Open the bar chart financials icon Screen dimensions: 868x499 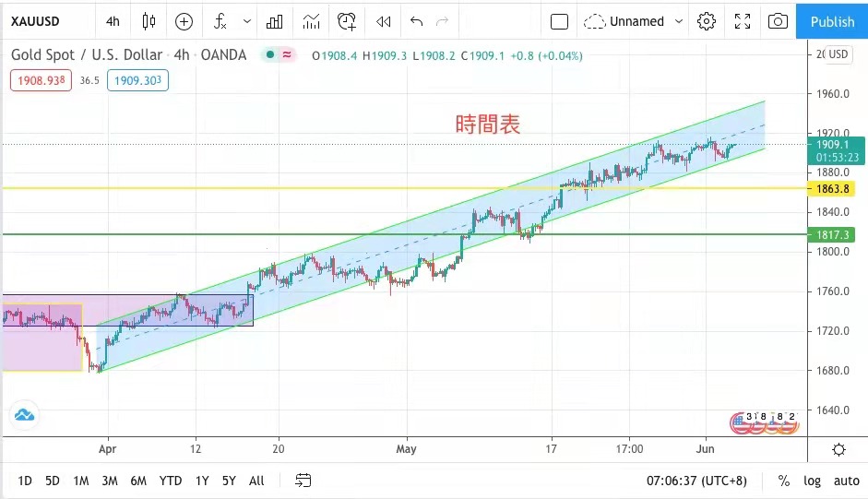point(275,21)
